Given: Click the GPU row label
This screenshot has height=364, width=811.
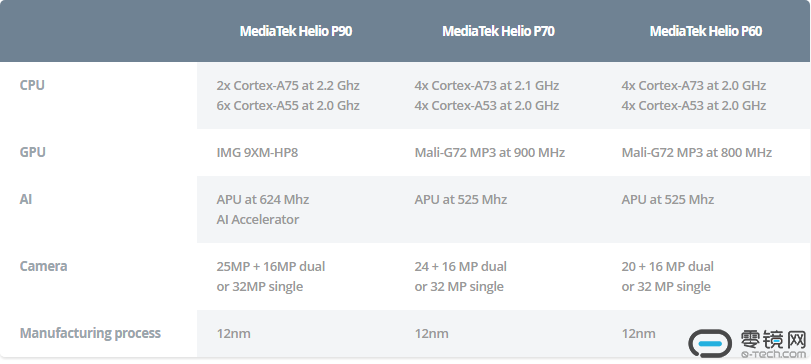Looking at the screenshot, I should [x=33, y=152].
